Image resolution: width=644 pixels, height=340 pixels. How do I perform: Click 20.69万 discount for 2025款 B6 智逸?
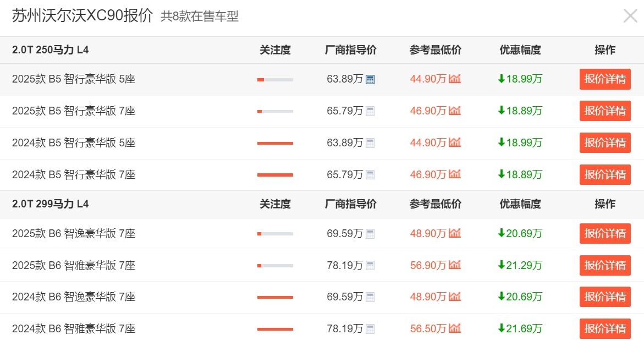pos(520,234)
